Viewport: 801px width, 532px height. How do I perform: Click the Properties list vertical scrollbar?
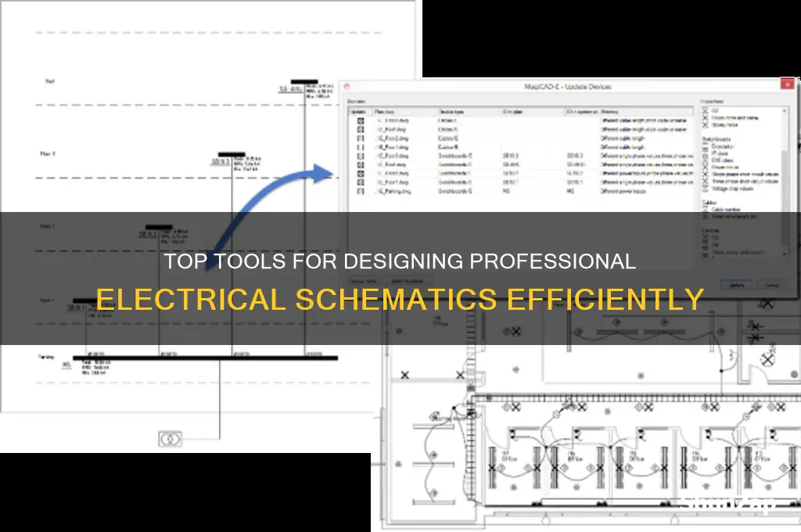point(785,182)
